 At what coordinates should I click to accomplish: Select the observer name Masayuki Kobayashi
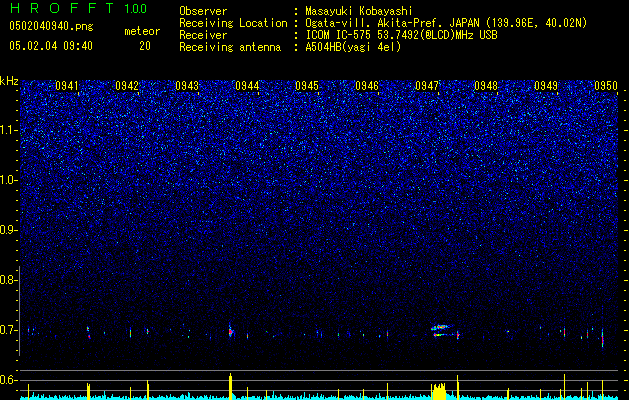359,11
